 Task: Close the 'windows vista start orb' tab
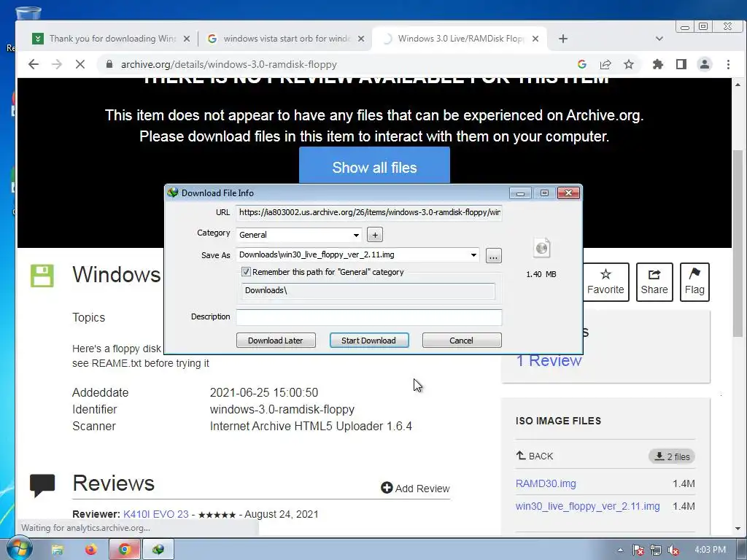coord(361,39)
